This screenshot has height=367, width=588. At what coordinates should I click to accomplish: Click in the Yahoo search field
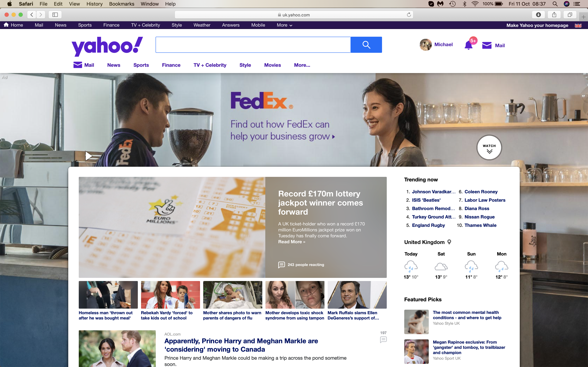tap(253, 45)
